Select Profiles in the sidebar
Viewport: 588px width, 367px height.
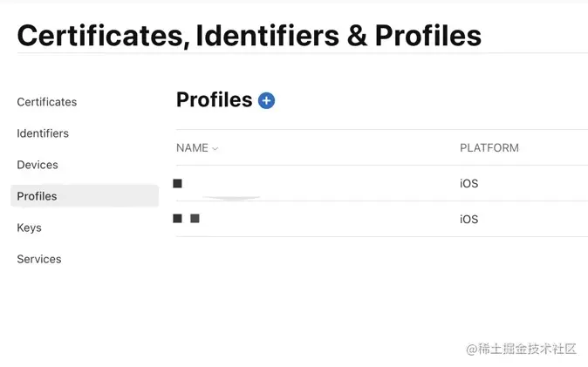(38, 196)
